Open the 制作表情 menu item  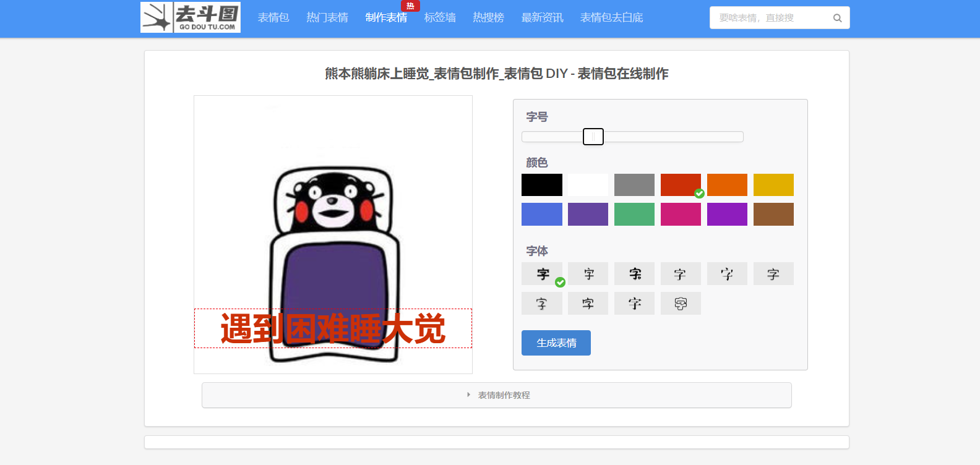(386, 18)
